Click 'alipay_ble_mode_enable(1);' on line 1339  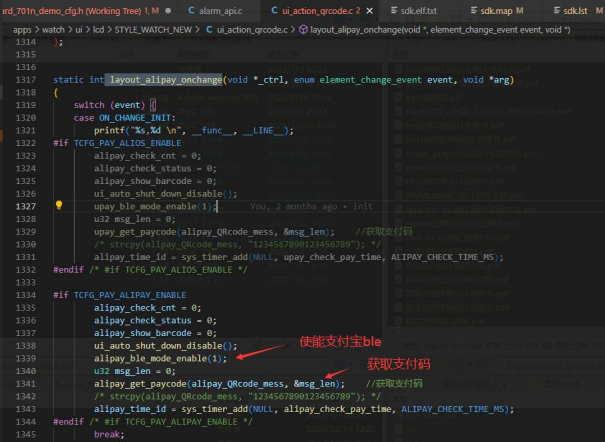(161, 358)
